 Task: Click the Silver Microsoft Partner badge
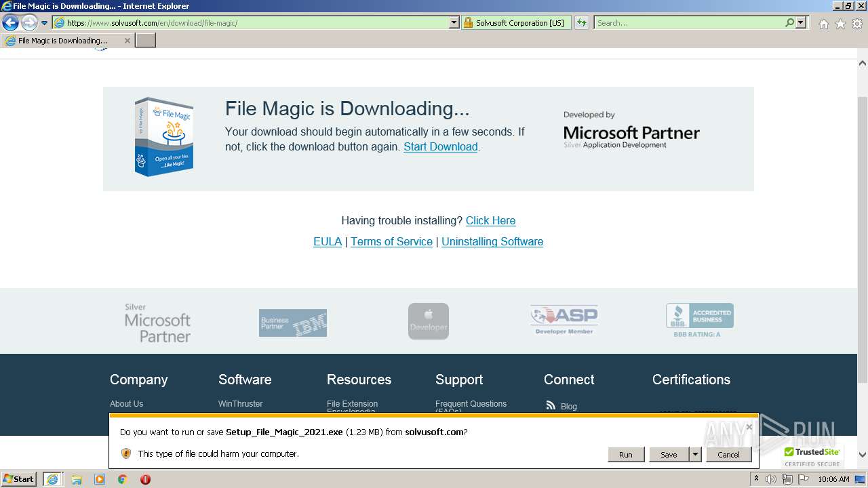[x=157, y=323]
